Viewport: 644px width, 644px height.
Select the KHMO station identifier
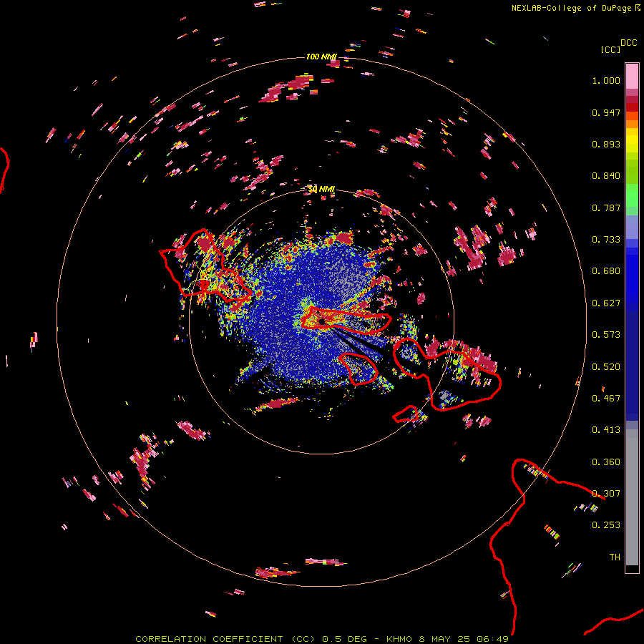399,639
